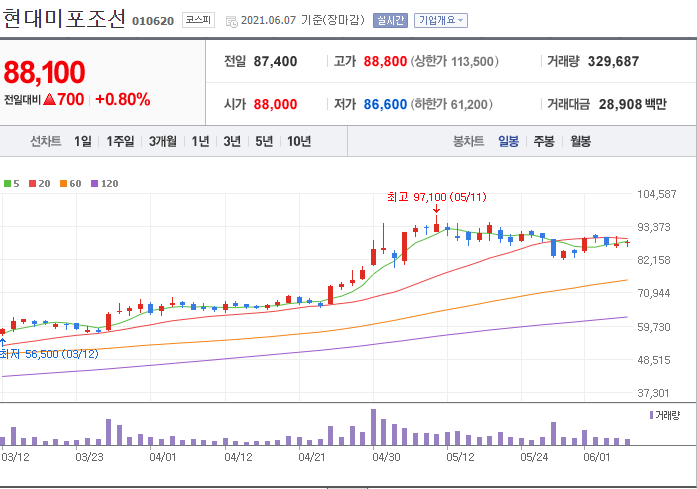Click the green 5-day moving average swatch

8,184
